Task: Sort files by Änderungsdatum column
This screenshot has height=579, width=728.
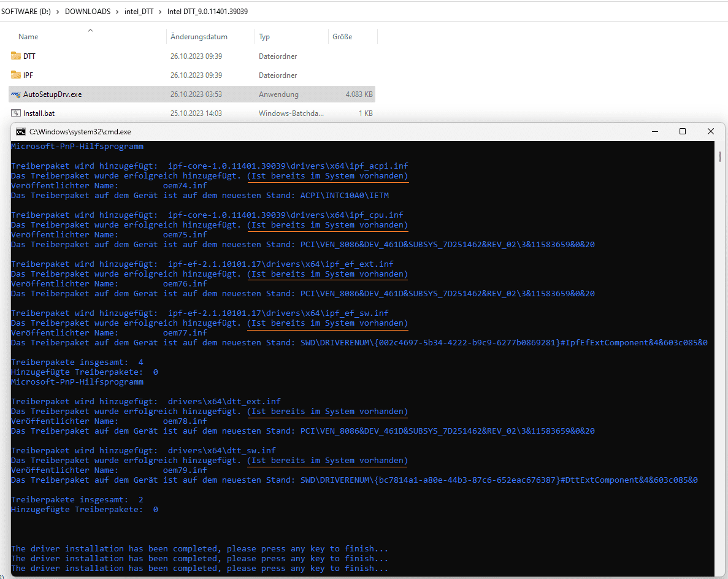Action: click(x=199, y=37)
